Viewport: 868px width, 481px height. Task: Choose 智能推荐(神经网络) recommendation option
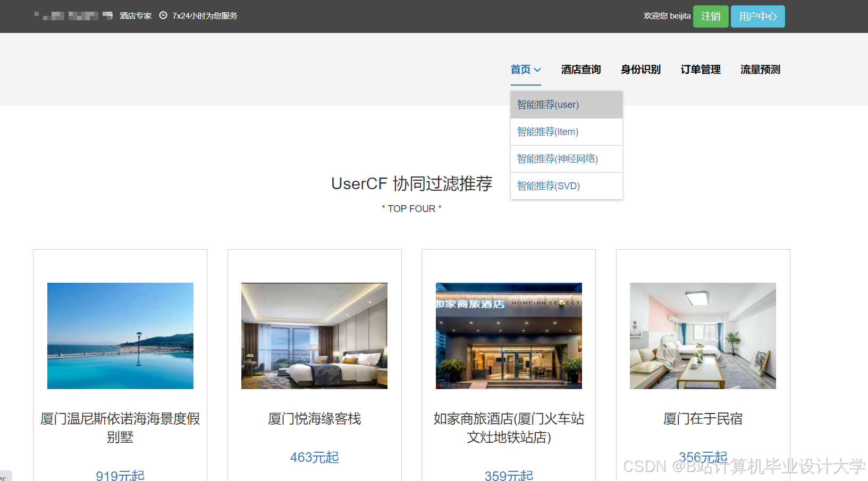click(x=557, y=158)
